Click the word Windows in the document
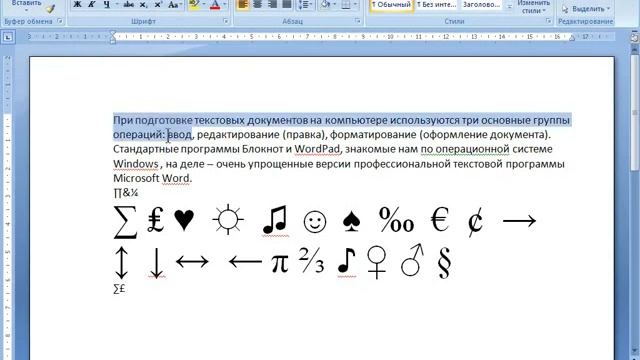Image resolution: width=640 pixels, height=360 pixels. pos(136,164)
